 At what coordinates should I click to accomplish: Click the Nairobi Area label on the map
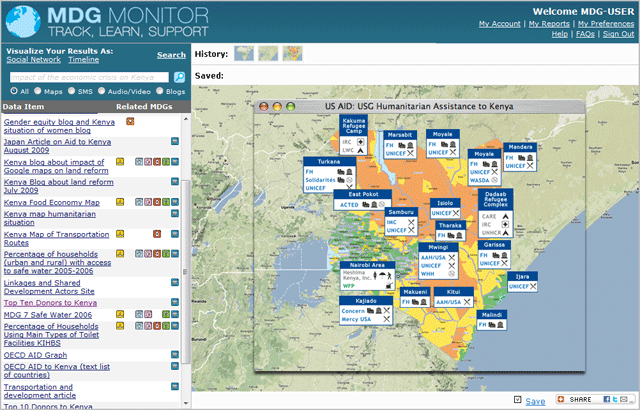(367, 265)
